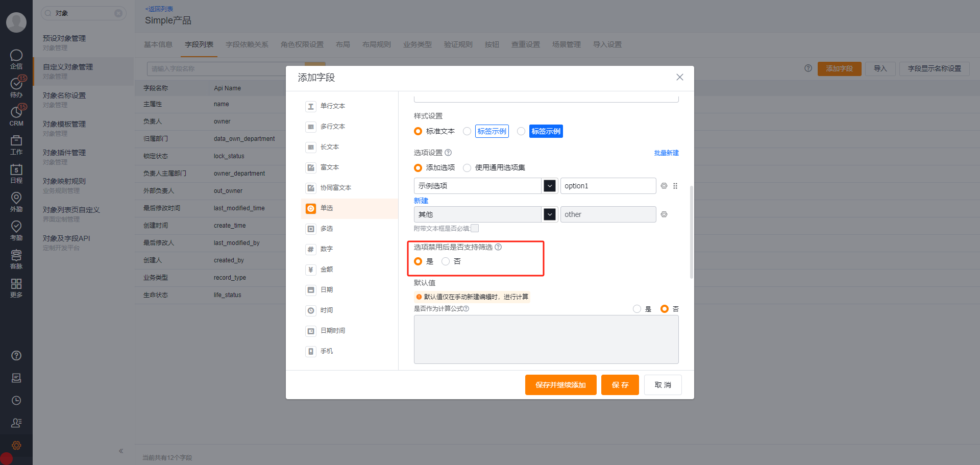980x465 pixels.
Task: Click the gear settings icon beside option1
Action: point(664,186)
